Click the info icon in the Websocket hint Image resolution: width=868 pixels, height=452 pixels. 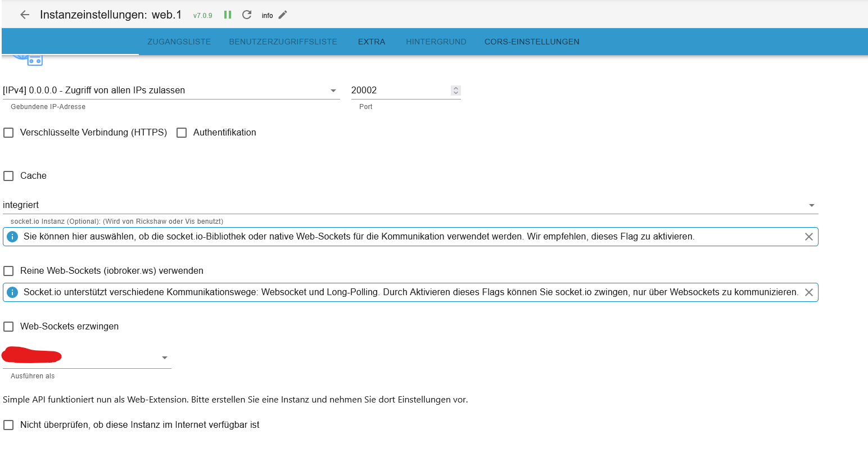point(12,292)
